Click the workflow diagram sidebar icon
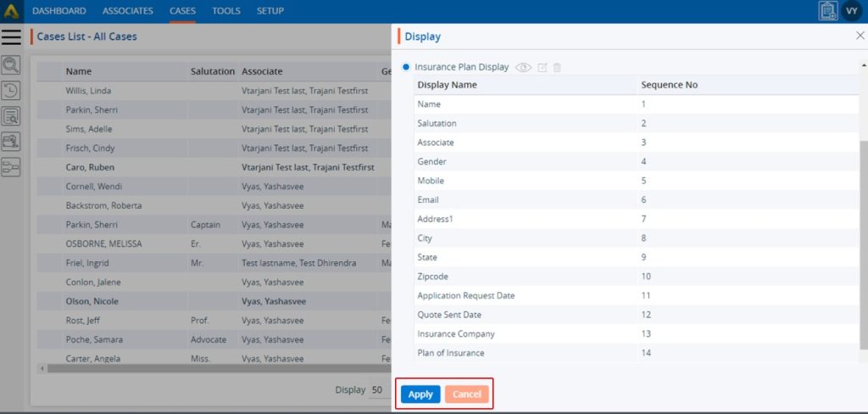This screenshot has height=414, width=868. coord(11,167)
